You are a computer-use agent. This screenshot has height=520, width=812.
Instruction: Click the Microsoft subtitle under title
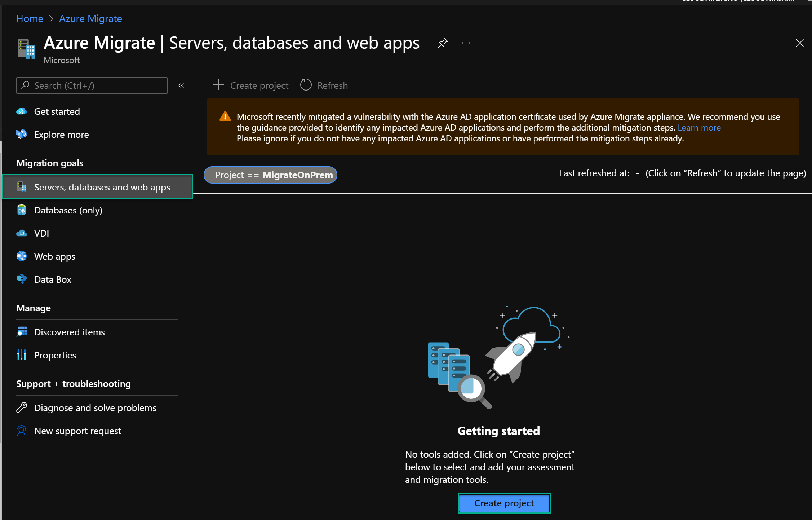coord(62,60)
